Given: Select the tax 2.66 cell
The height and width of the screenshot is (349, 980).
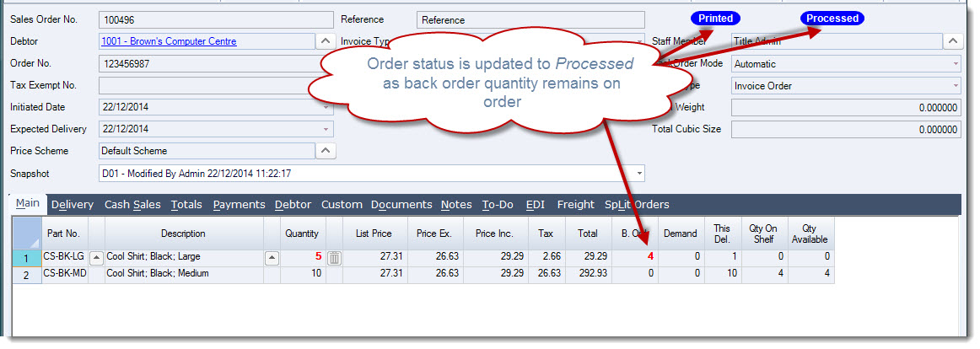Looking at the screenshot, I should pyautogui.click(x=547, y=259).
